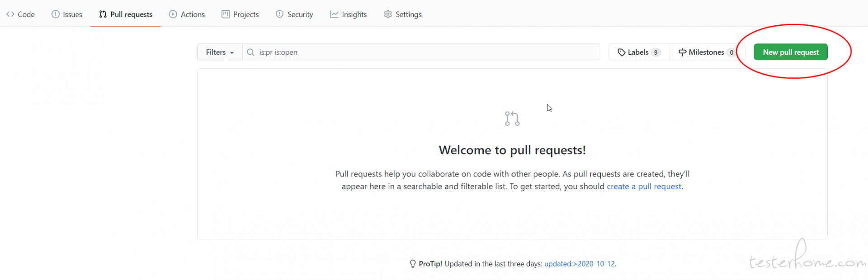Screen dimensions: 868x280
Task: Open Labels list
Action: point(639,52)
